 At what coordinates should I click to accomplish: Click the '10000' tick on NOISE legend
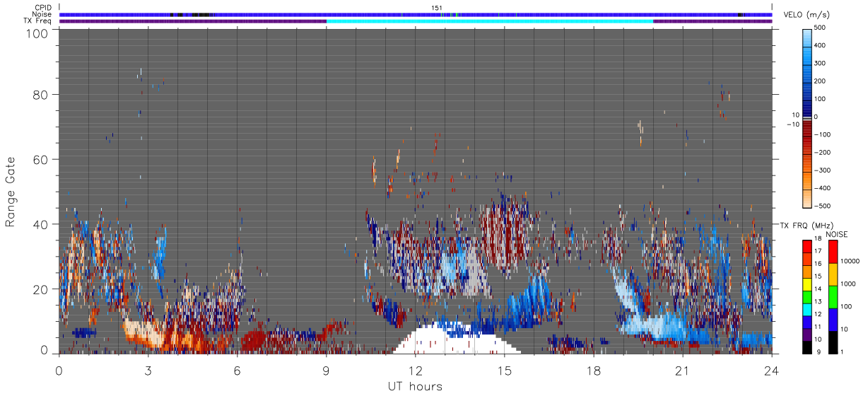(849, 262)
